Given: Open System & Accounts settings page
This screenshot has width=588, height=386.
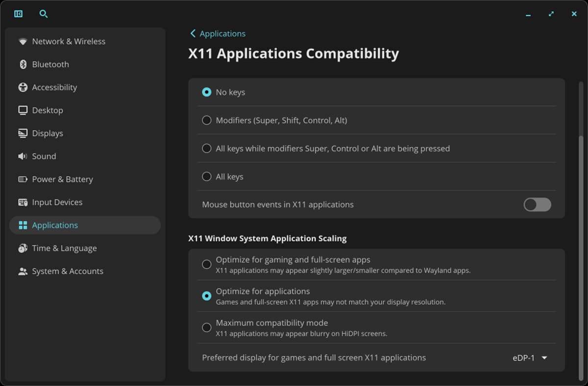Looking at the screenshot, I should click(68, 271).
